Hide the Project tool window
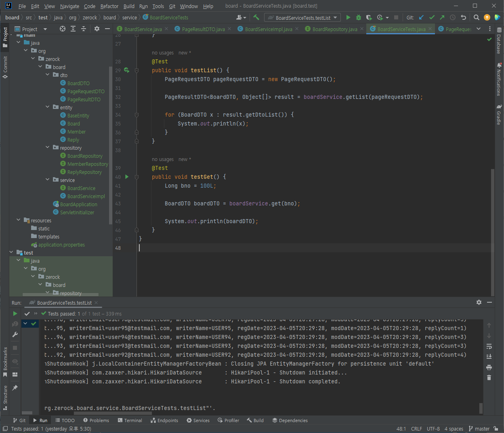Image resolution: width=504 pixels, height=433 pixels. 107,29
